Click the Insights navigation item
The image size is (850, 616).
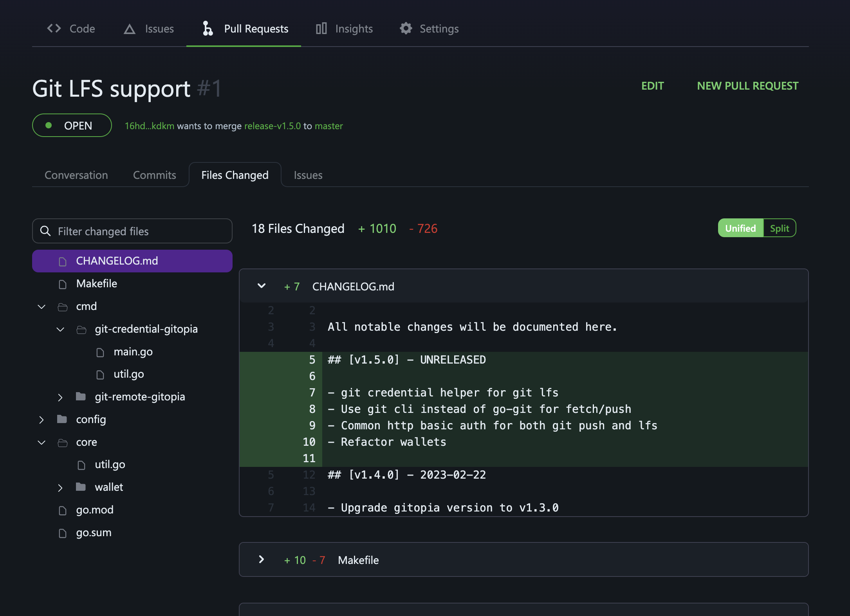point(344,29)
